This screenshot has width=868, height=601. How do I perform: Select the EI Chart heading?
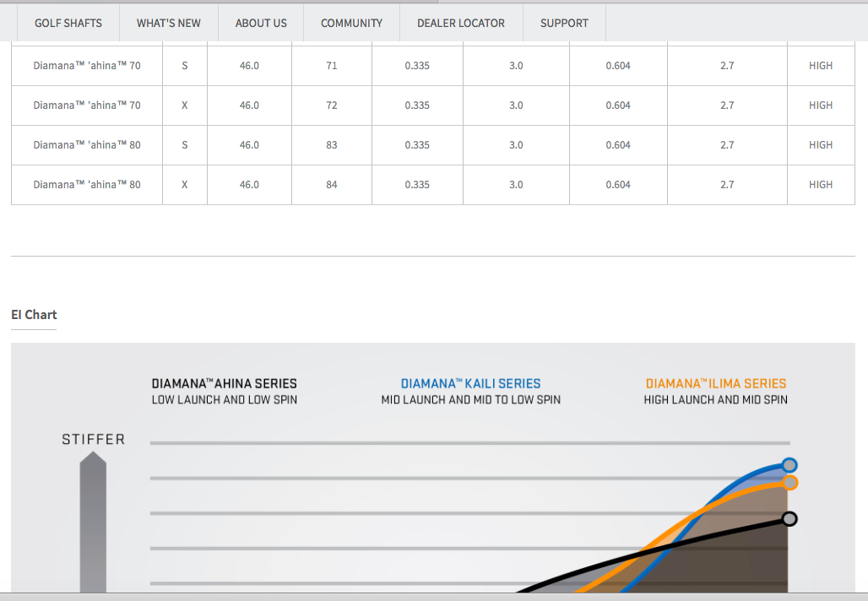coord(34,315)
